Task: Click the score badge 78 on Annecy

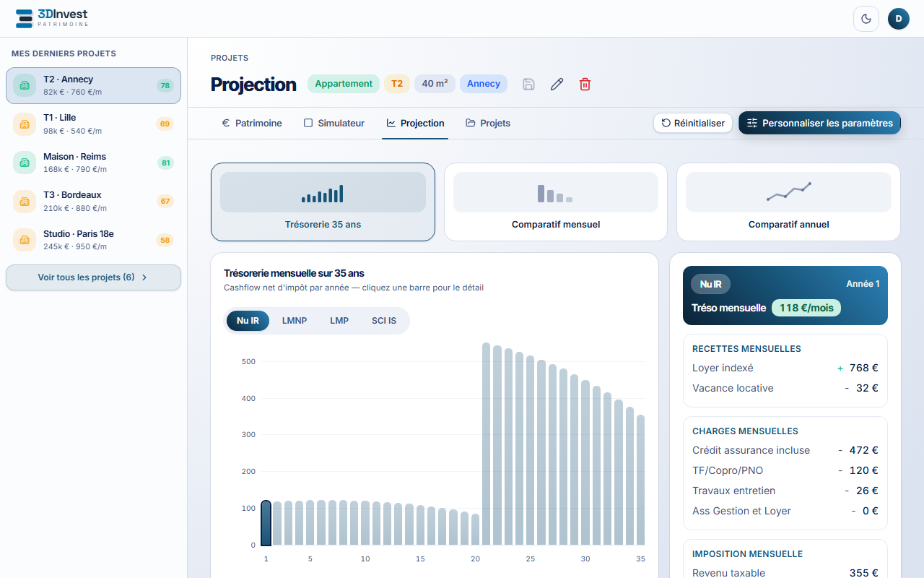Action: click(165, 85)
